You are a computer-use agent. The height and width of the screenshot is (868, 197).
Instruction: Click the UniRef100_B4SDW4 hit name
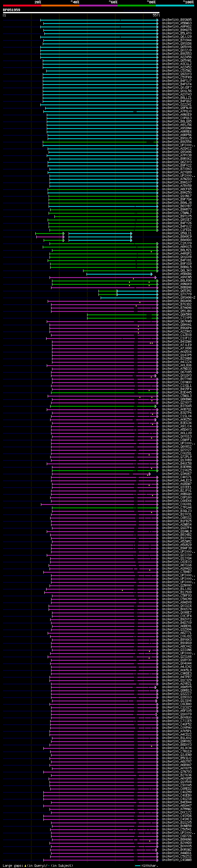(177, 342)
